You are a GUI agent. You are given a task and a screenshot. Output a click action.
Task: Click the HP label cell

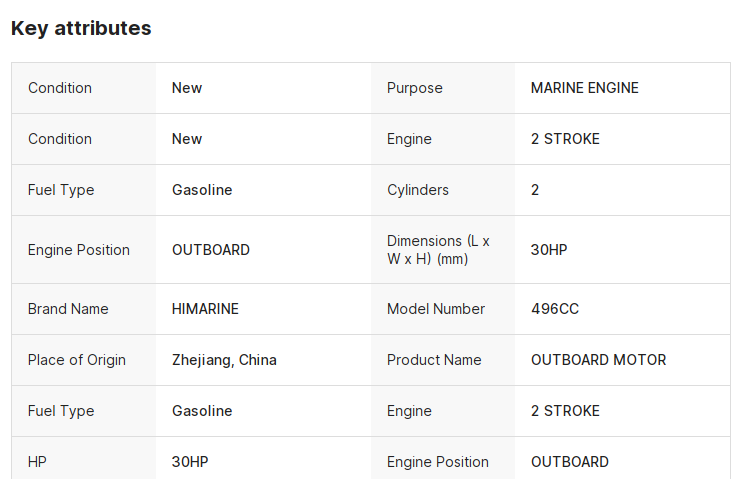click(37, 462)
